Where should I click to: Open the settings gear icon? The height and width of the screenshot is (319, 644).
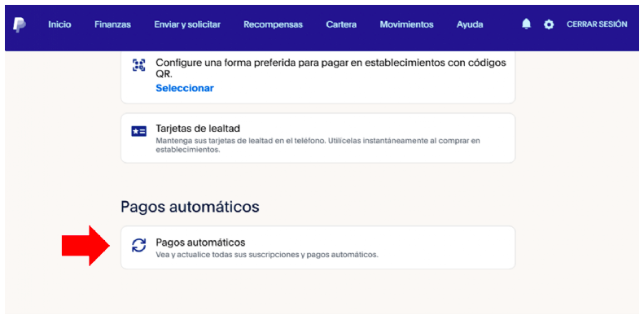pos(549,24)
